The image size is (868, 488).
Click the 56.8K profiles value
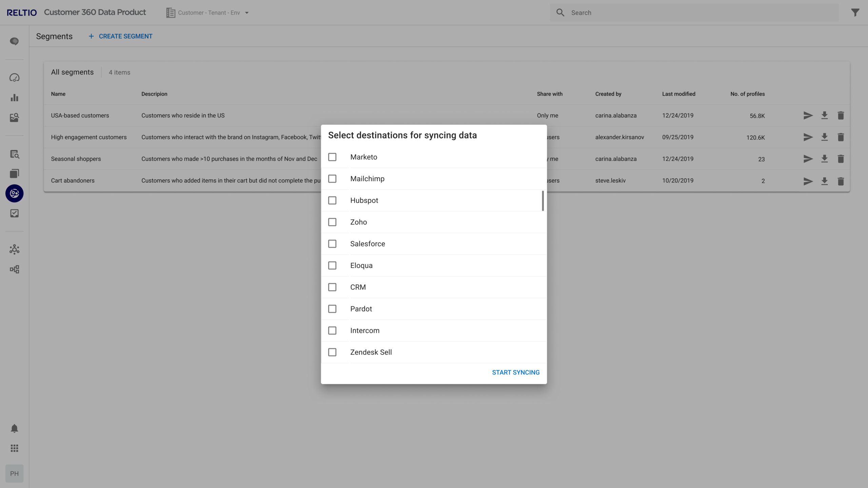coord(757,116)
